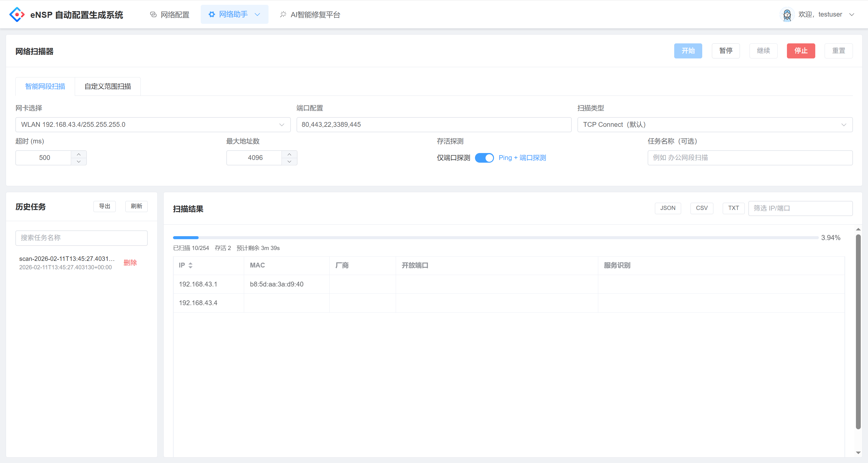Open the WLAN network card dropdown
Viewport: 868px width, 463px height.
153,125
